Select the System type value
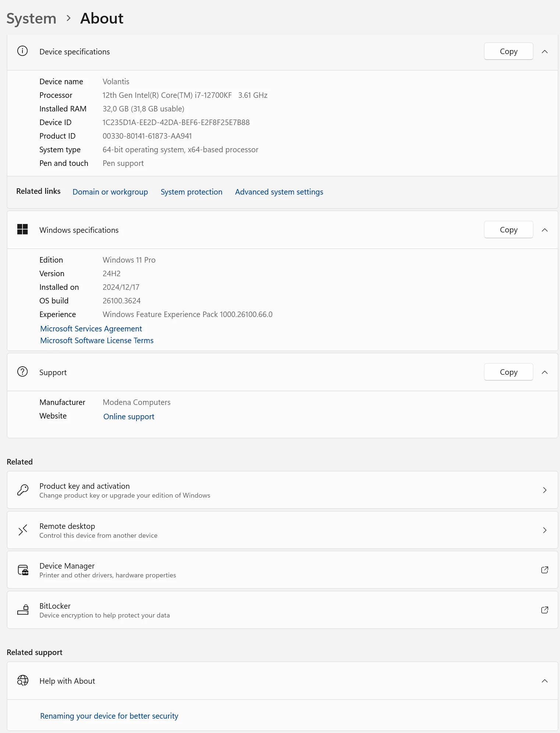The image size is (560, 733). 180,150
